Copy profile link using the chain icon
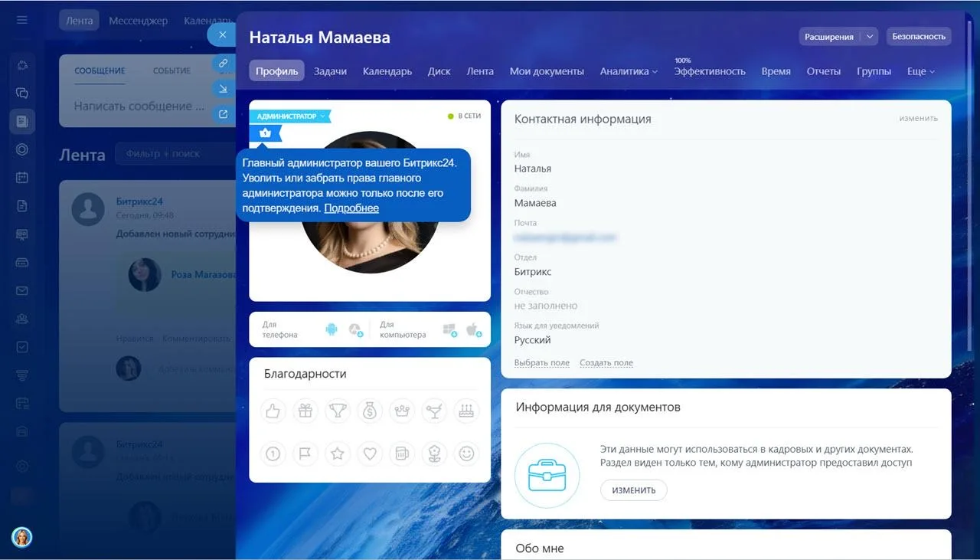980x560 pixels. tap(223, 64)
